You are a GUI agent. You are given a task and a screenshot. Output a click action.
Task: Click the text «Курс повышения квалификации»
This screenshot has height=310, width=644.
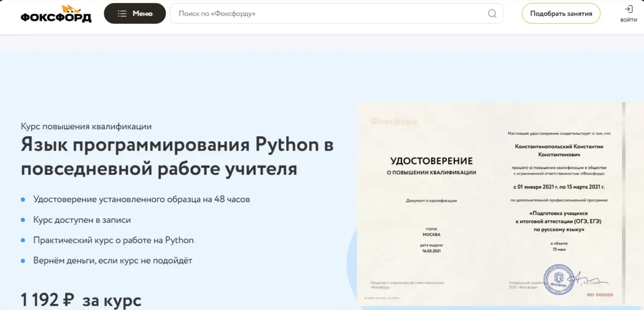(86, 126)
